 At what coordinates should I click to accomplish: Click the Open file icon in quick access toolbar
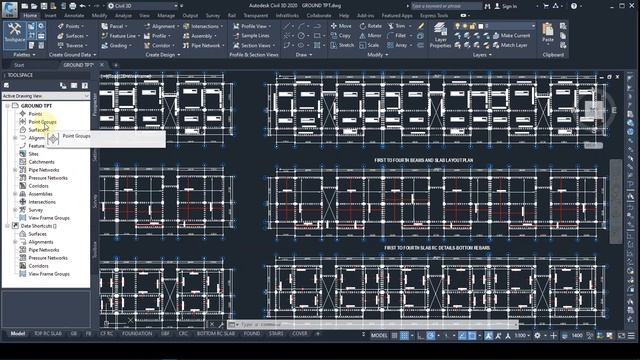34,6
